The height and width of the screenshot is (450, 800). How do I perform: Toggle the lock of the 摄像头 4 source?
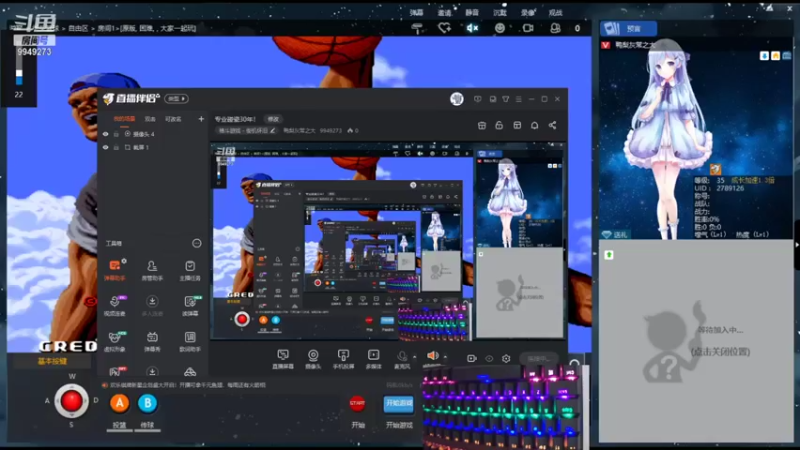(116, 134)
